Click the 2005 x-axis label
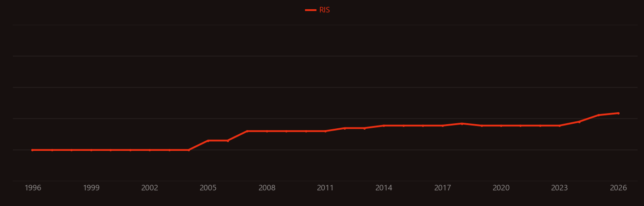The image size is (644, 206). pyautogui.click(x=208, y=188)
